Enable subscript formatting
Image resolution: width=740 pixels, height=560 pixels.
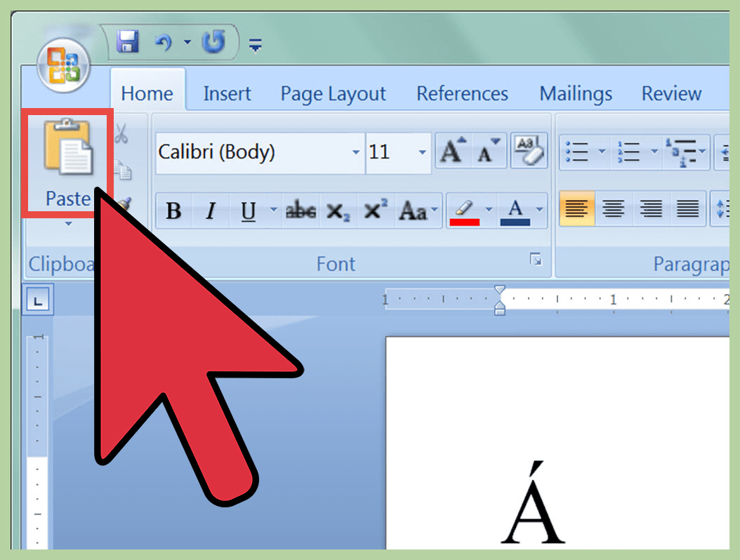[x=338, y=208]
